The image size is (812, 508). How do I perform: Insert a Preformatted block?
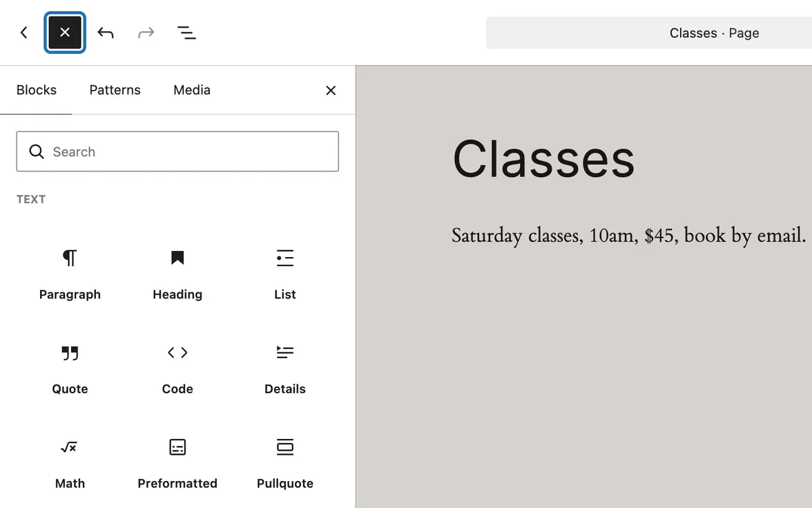coord(177,463)
